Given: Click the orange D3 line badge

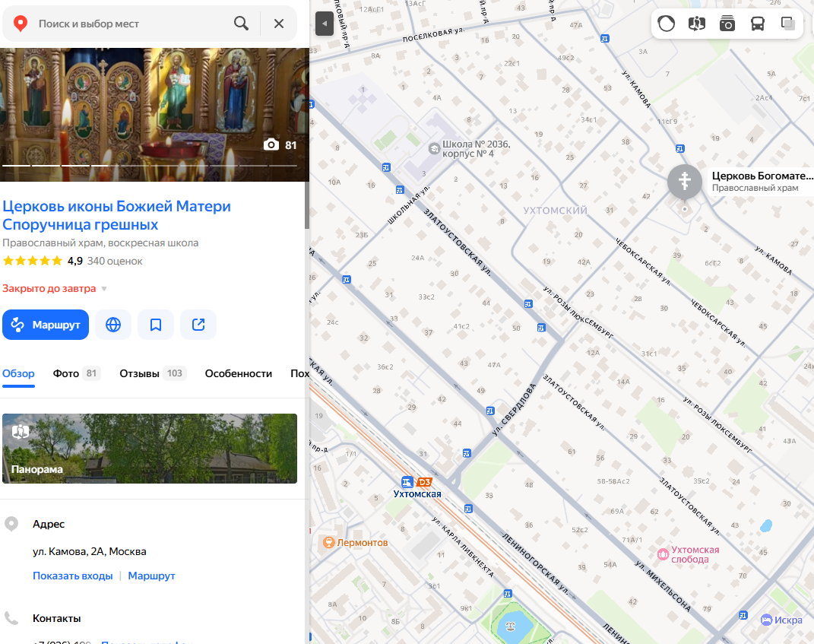Looking at the screenshot, I should click(425, 482).
